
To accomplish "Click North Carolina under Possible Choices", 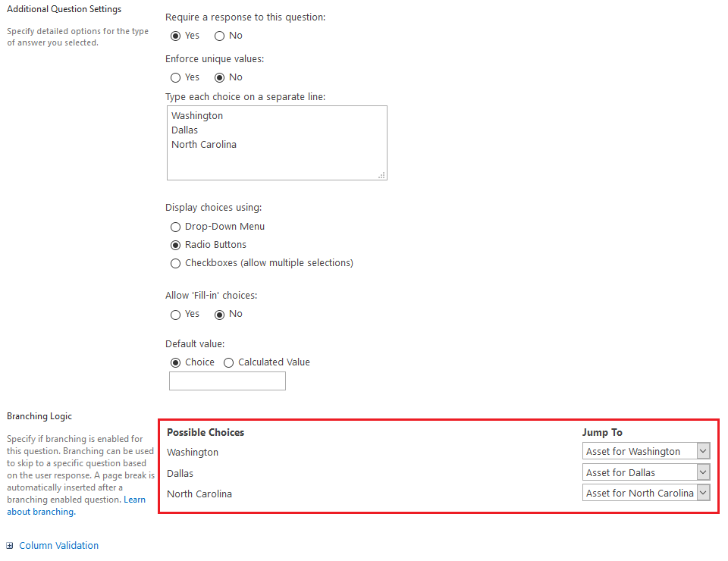I will [x=199, y=494].
